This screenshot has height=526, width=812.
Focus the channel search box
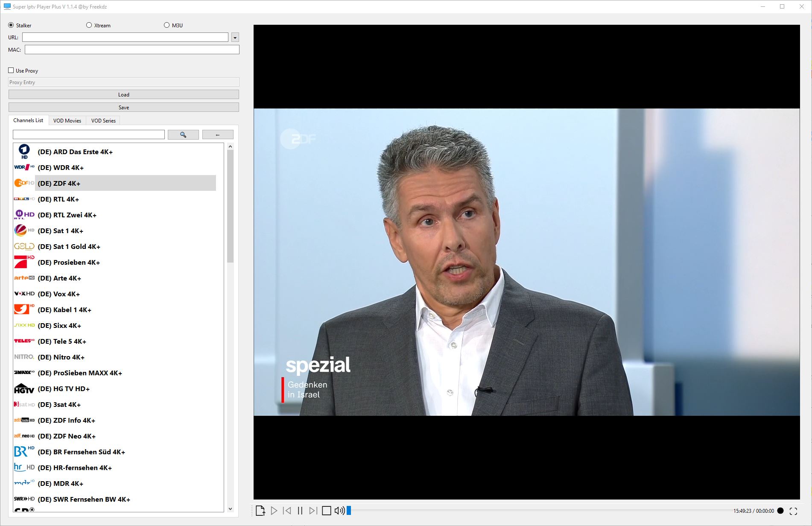[x=89, y=134]
